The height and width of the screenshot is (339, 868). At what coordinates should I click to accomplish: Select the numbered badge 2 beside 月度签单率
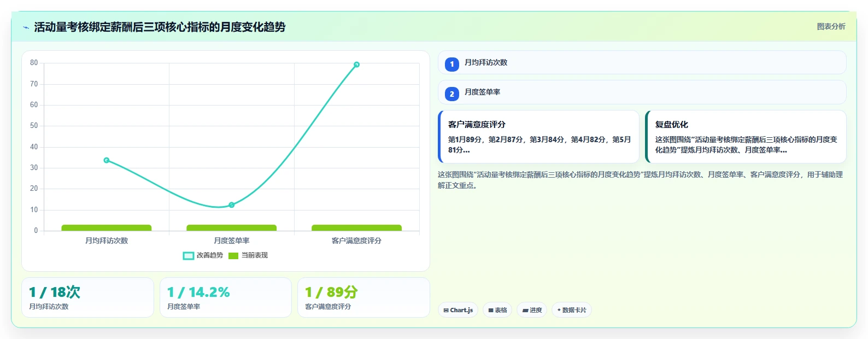click(452, 94)
